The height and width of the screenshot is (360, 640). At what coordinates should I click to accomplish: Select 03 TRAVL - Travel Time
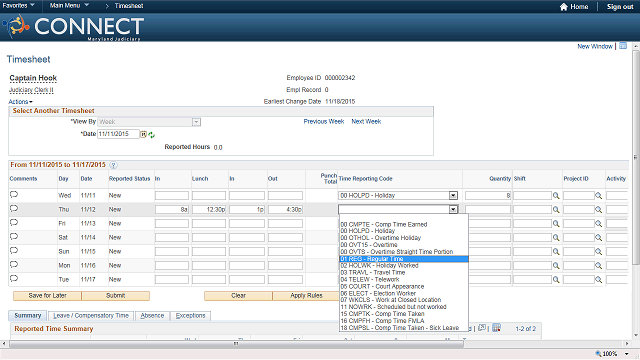point(404,273)
